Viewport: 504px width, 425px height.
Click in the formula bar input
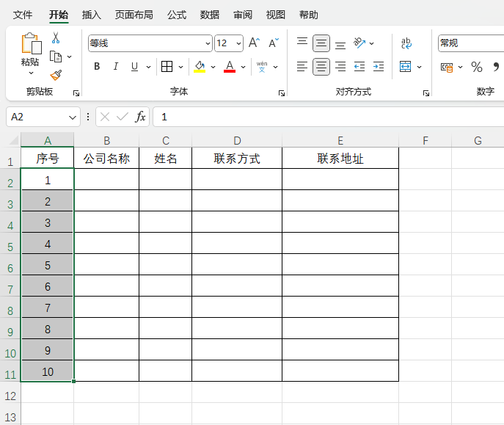click(329, 117)
